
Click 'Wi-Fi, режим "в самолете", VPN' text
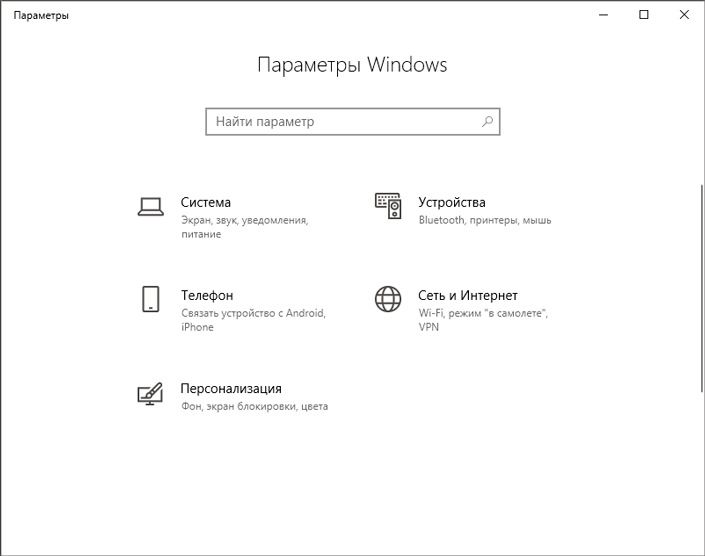click(x=483, y=320)
